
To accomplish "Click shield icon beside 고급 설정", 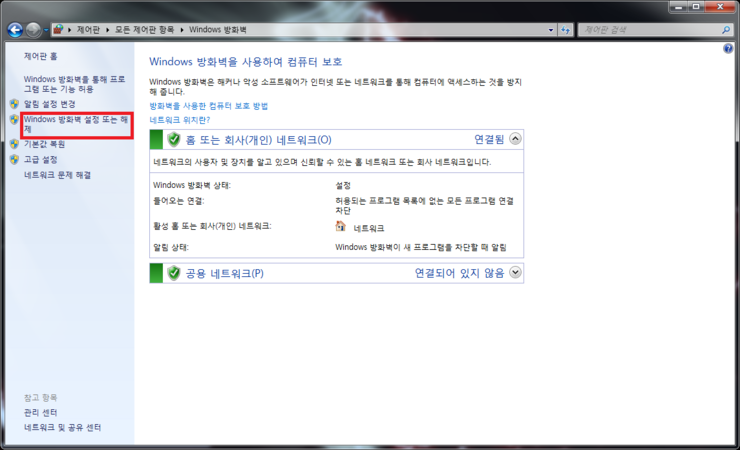I will [14, 159].
